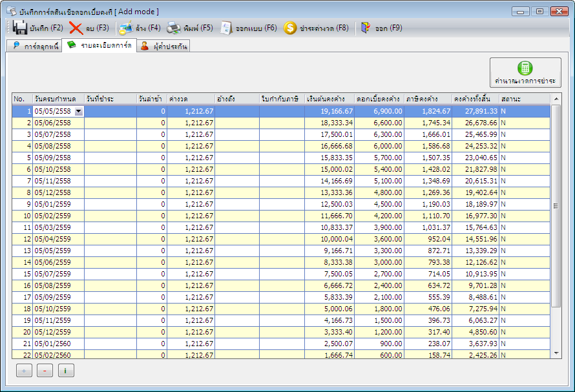
Task: Click the clear form icon (F4)
Action: 125,28
